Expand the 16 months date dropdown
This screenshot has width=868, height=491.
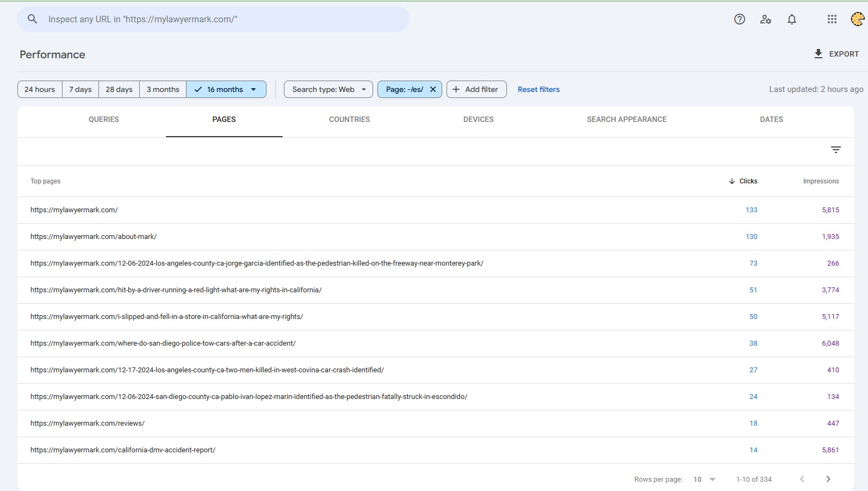[253, 89]
